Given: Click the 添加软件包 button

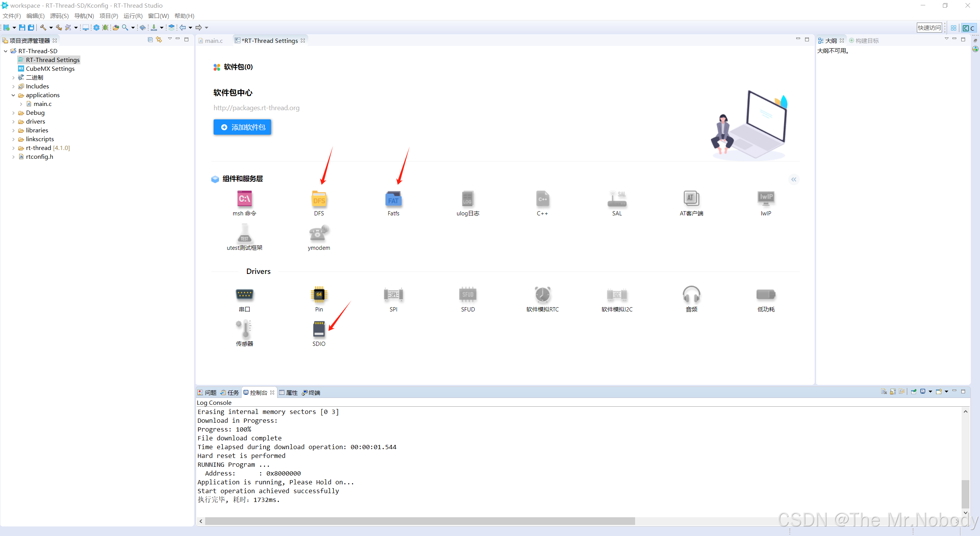Looking at the screenshot, I should coord(242,127).
